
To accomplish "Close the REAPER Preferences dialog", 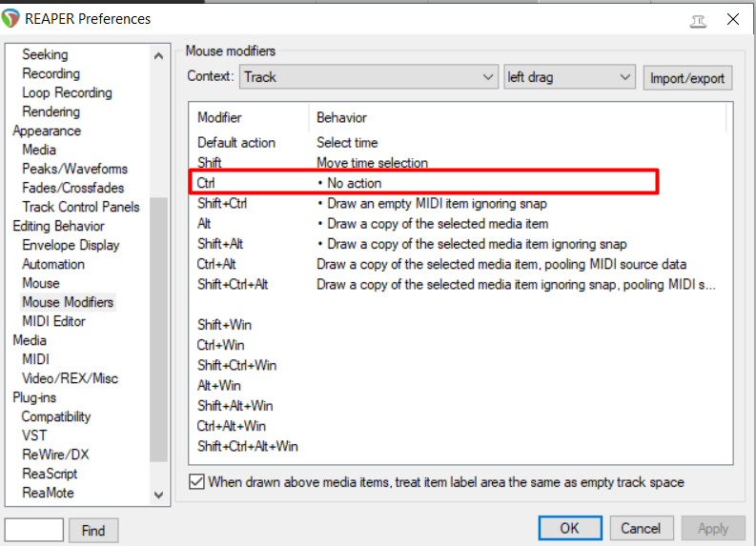I will [733, 18].
